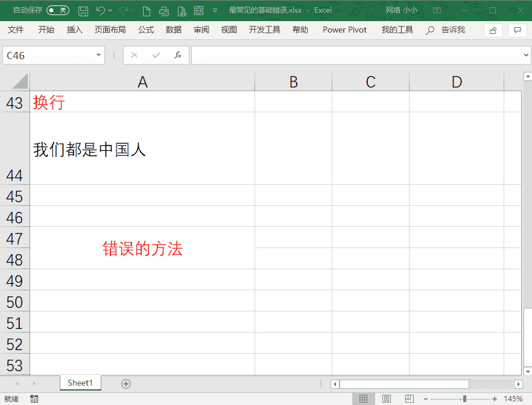
Task: Click the Select All corner triangle
Action: (20, 81)
